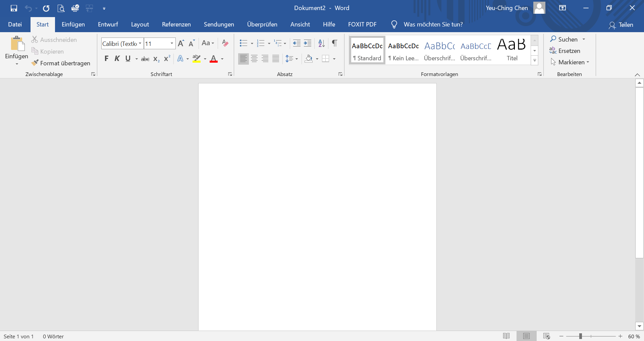
Task: Click the sort A-Z icon
Action: click(321, 43)
